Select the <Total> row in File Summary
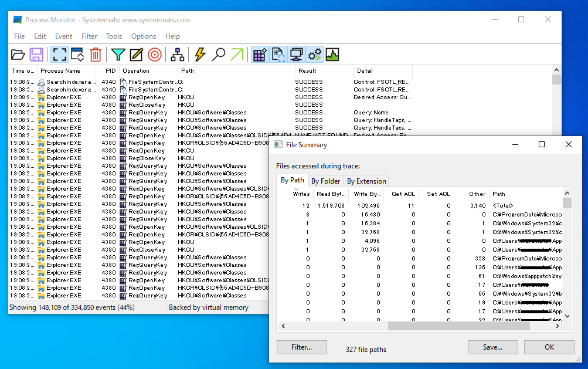Image resolution: width=588 pixels, height=369 pixels. [x=421, y=206]
